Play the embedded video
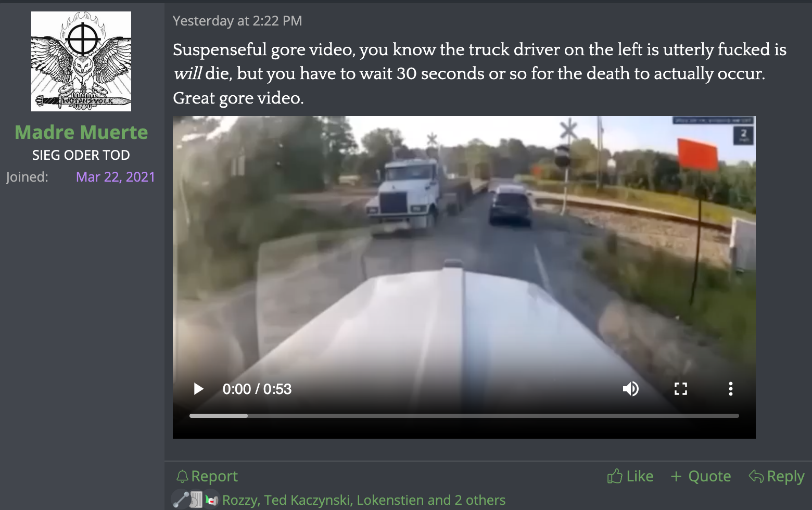The image size is (812, 510). point(198,389)
